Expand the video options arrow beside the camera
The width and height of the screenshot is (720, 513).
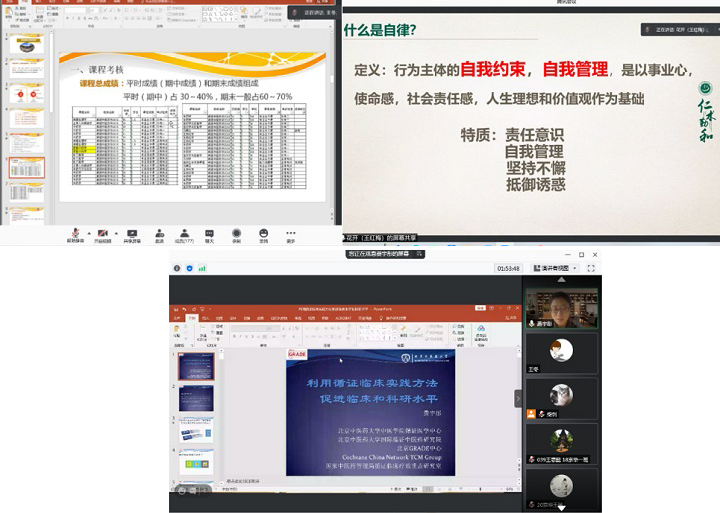pyautogui.click(x=115, y=230)
